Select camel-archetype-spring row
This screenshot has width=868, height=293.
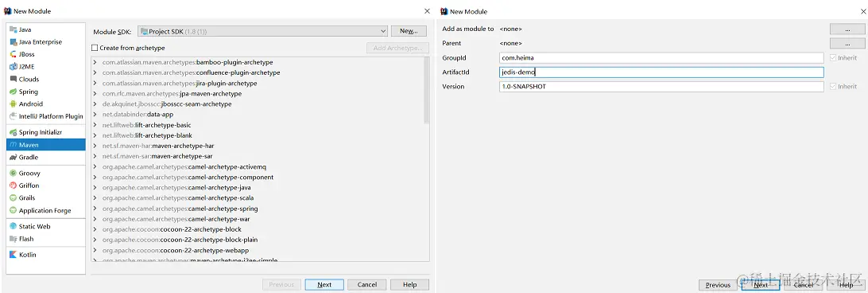[257, 209]
